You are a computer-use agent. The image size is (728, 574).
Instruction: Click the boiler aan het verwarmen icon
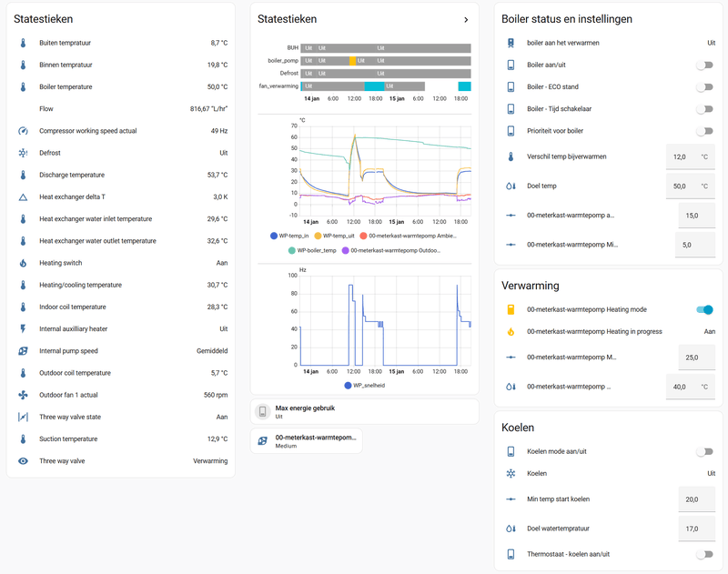(511, 43)
